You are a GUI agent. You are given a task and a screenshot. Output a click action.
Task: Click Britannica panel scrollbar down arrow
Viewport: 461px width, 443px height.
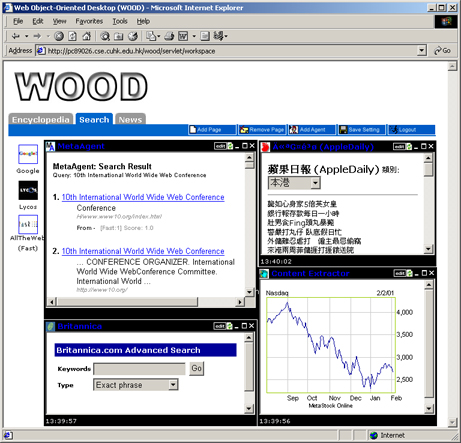click(249, 409)
